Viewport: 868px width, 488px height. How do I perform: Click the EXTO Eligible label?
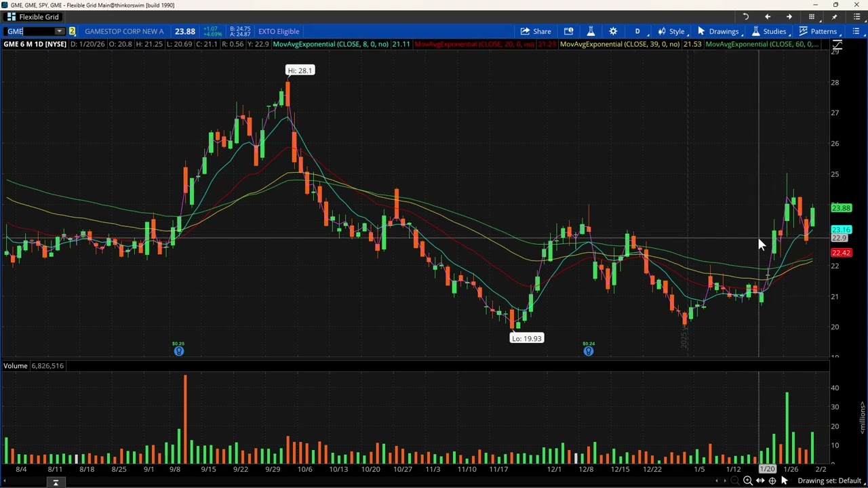[x=279, y=31]
